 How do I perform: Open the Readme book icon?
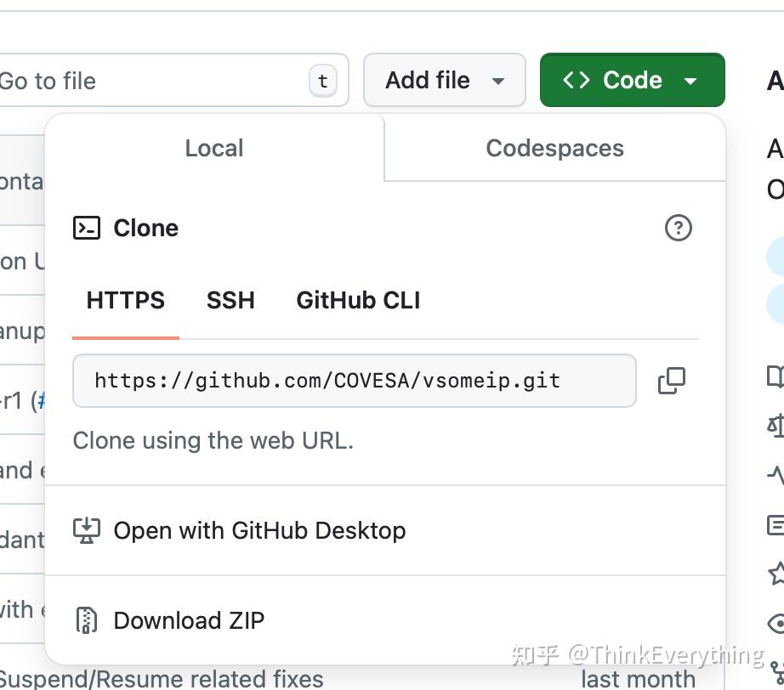(777, 376)
